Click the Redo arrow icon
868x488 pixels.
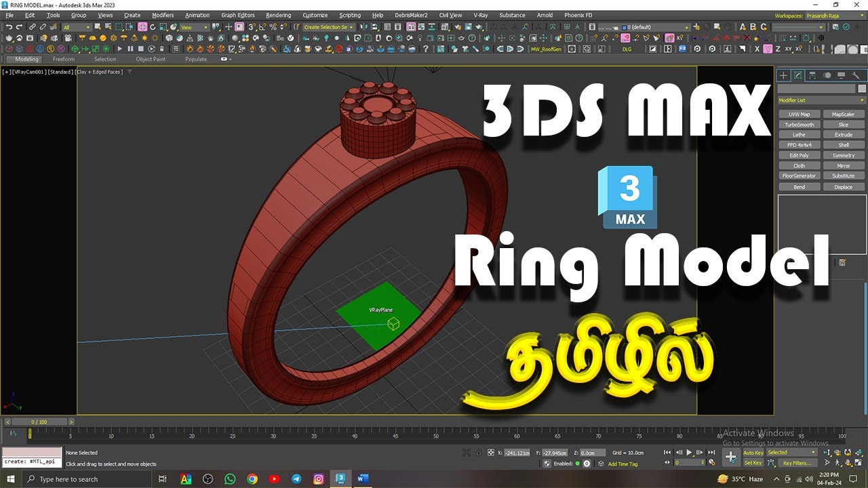coord(20,26)
